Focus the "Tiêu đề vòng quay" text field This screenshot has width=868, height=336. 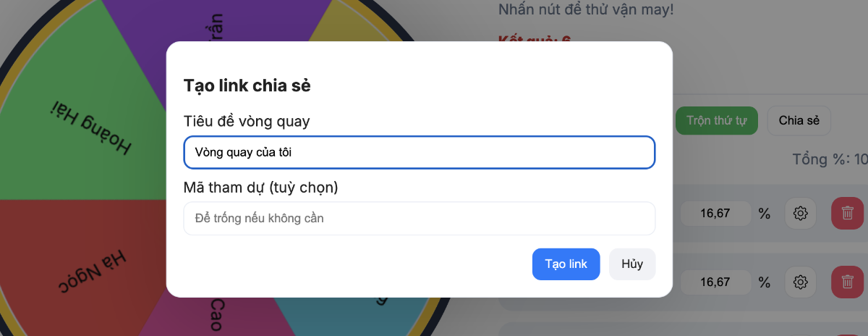click(419, 153)
